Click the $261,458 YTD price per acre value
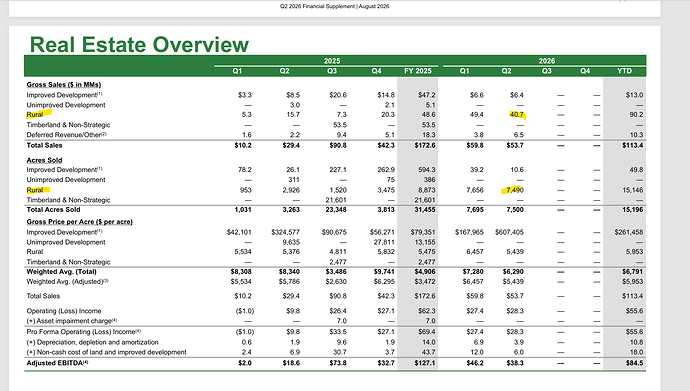The image size is (690, 391). [629, 232]
